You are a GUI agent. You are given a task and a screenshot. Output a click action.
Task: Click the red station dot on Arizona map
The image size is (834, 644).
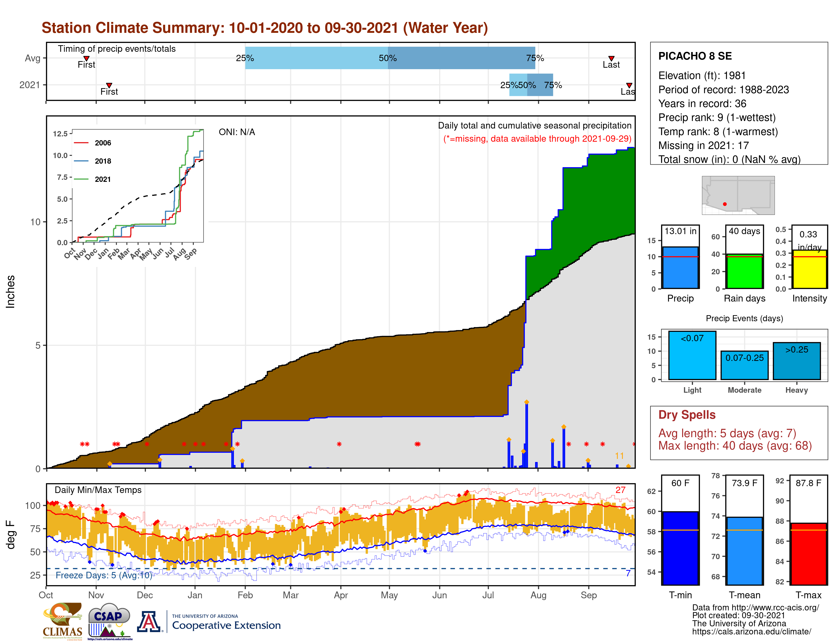725,204
